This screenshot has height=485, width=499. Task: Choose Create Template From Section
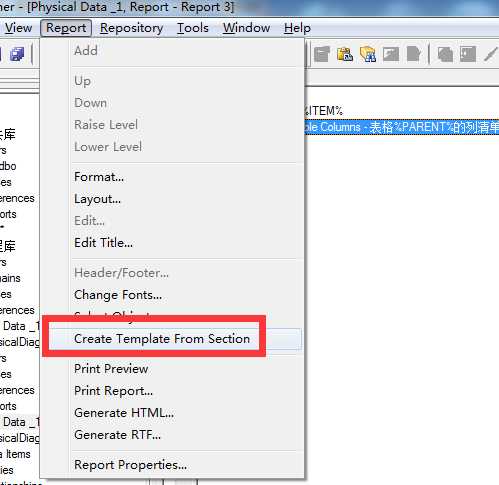(162, 339)
